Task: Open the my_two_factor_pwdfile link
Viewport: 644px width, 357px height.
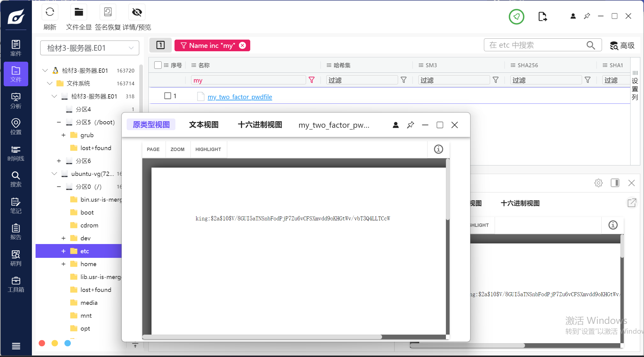Action: tap(240, 97)
